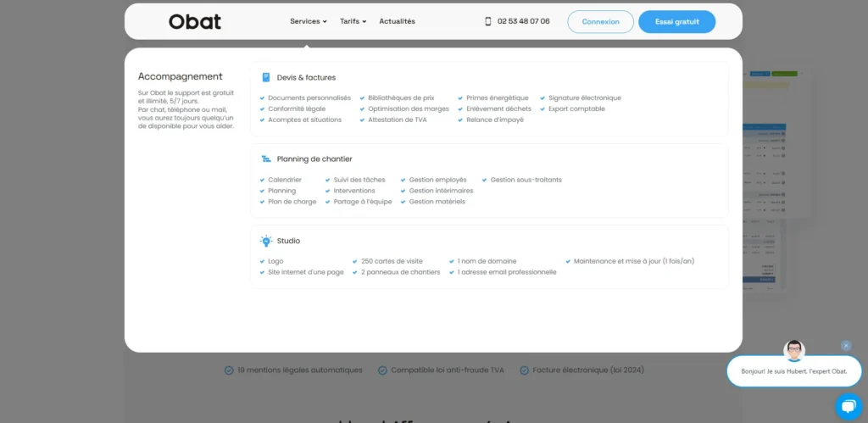The image size is (868, 423).
Task: Click the Accompagnement heading
Action: (181, 76)
